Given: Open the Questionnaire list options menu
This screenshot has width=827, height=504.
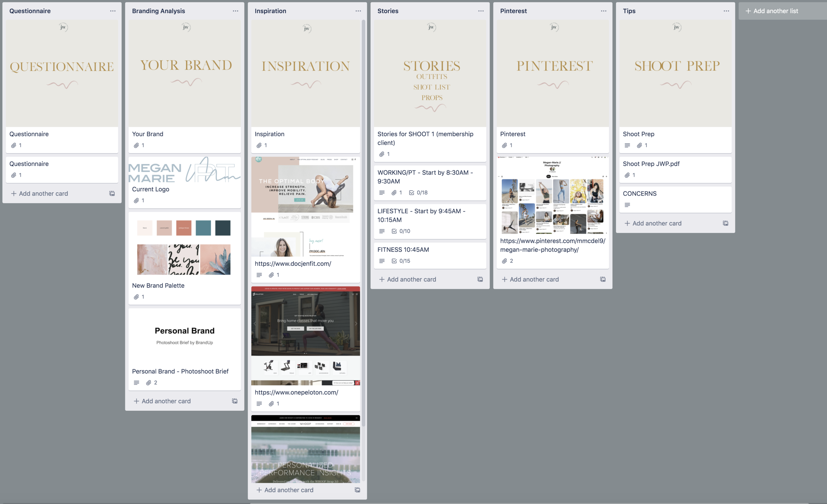Looking at the screenshot, I should pos(113,11).
